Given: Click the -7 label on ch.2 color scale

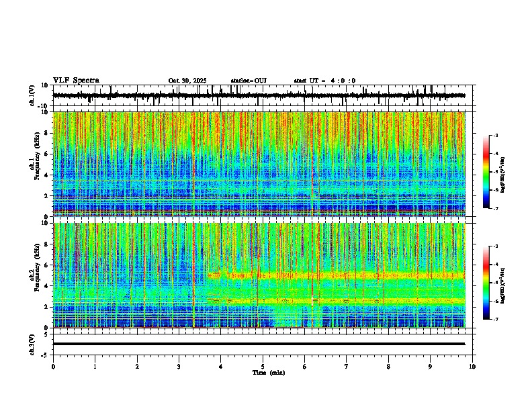Looking at the screenshot, I should point(495,319).
